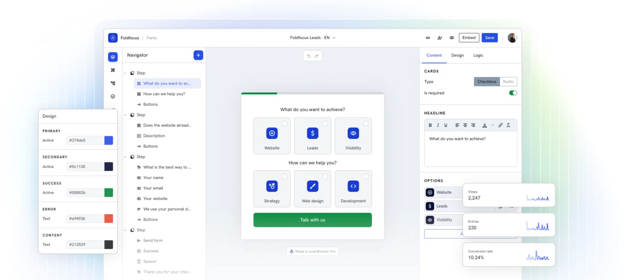
Task: Toggle bold in headline editor
Action: (x=430, y=125)
